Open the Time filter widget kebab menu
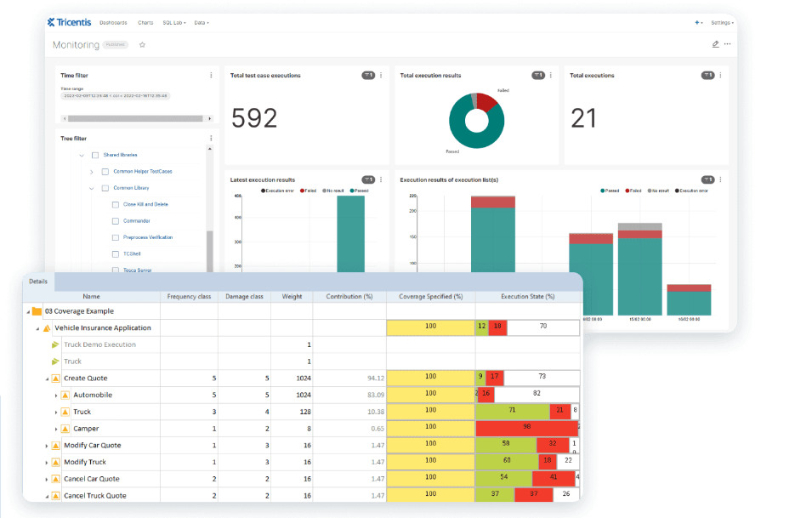 click(x=211, y=75)
